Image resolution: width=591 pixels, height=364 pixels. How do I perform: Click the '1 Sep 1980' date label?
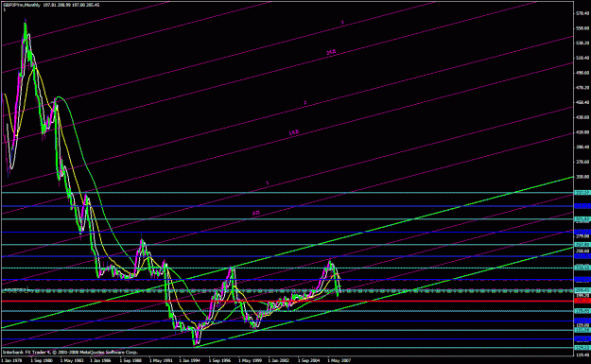point(42,360)
